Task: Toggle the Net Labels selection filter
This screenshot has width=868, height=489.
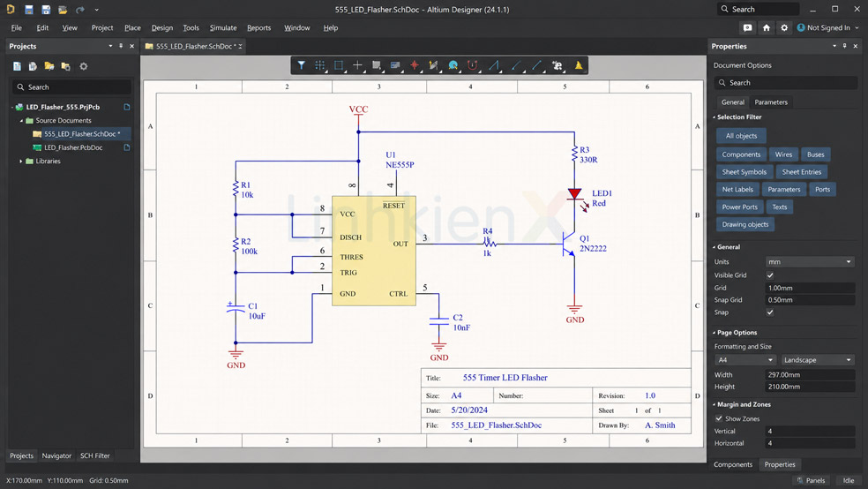Action: click(737, 190)
